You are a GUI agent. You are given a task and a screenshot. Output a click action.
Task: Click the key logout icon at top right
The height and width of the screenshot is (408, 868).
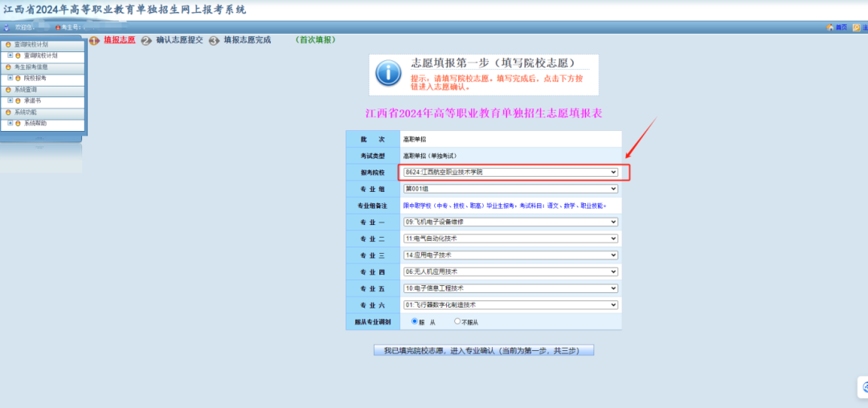tap(857, 27)
